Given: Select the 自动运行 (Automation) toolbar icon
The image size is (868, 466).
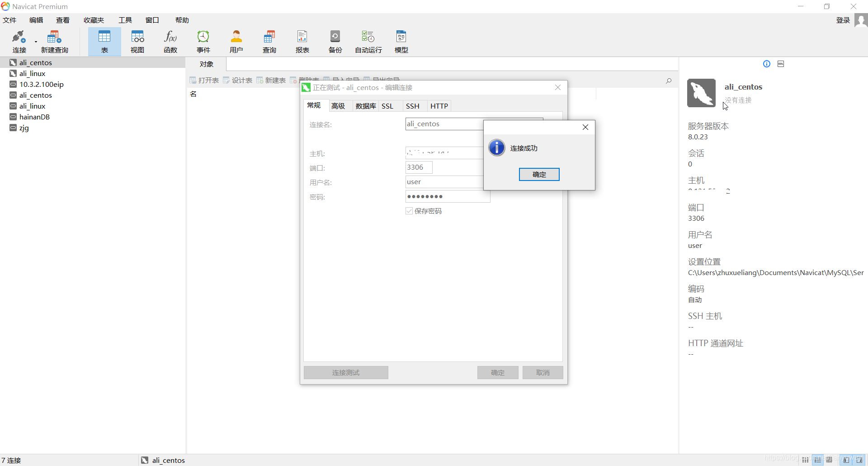Looking at the screenshot, I should (x=368, y=42).
